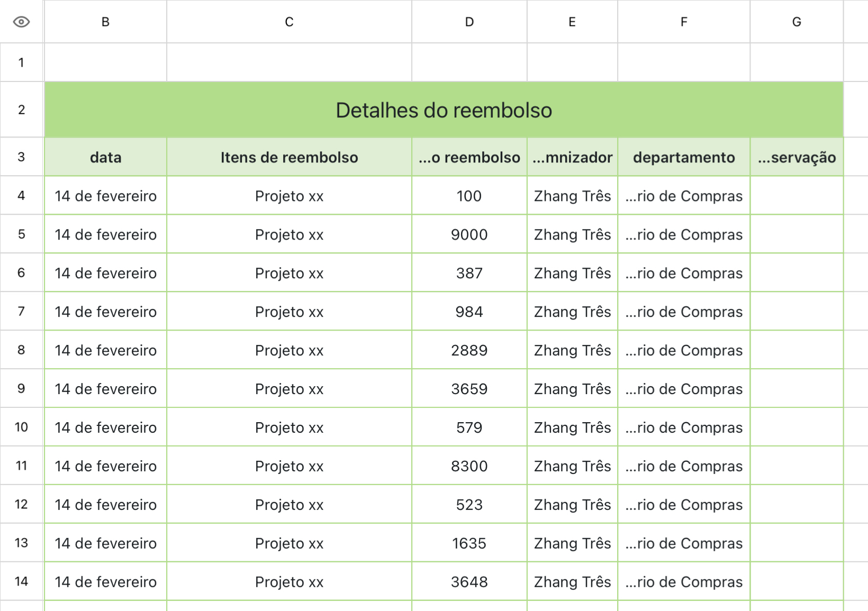Select column F header
This screenshot has height=611, width=868.
(684, 22)
